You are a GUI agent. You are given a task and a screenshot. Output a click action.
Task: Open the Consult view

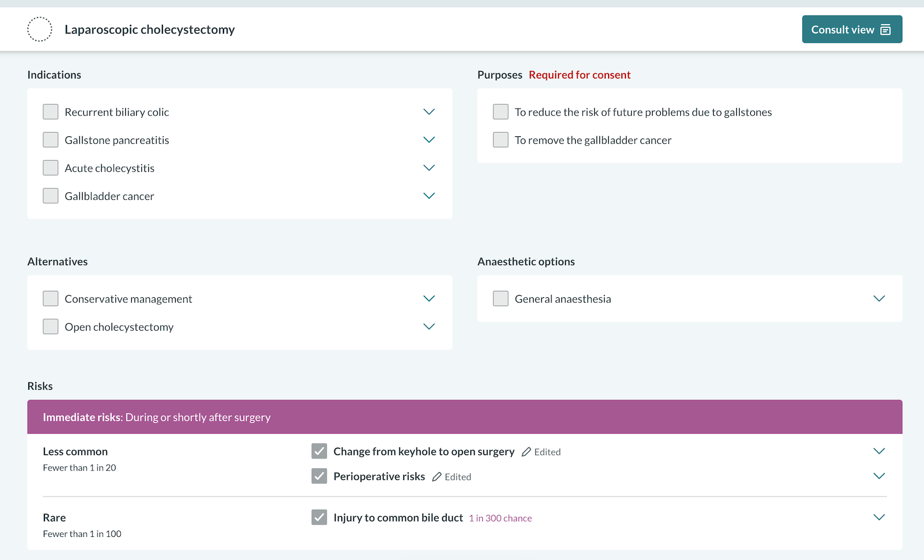852,29
